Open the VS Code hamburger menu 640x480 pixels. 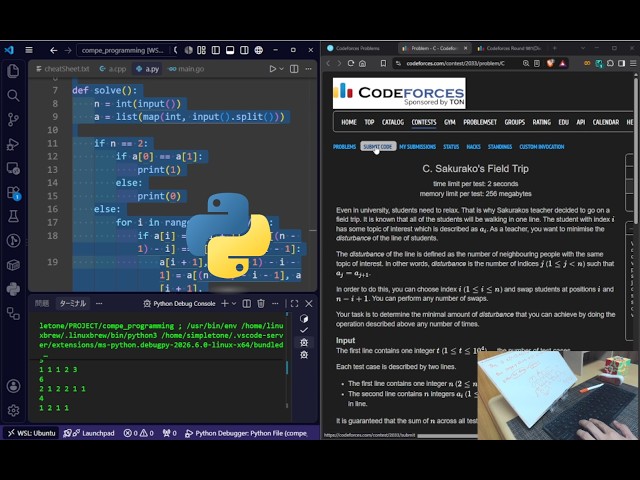[29, 50]
